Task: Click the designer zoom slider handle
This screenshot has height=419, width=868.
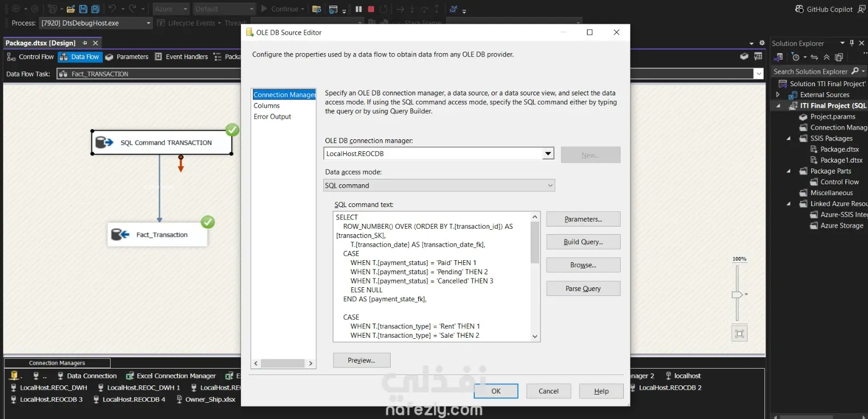Action: [x=737, y=295]
